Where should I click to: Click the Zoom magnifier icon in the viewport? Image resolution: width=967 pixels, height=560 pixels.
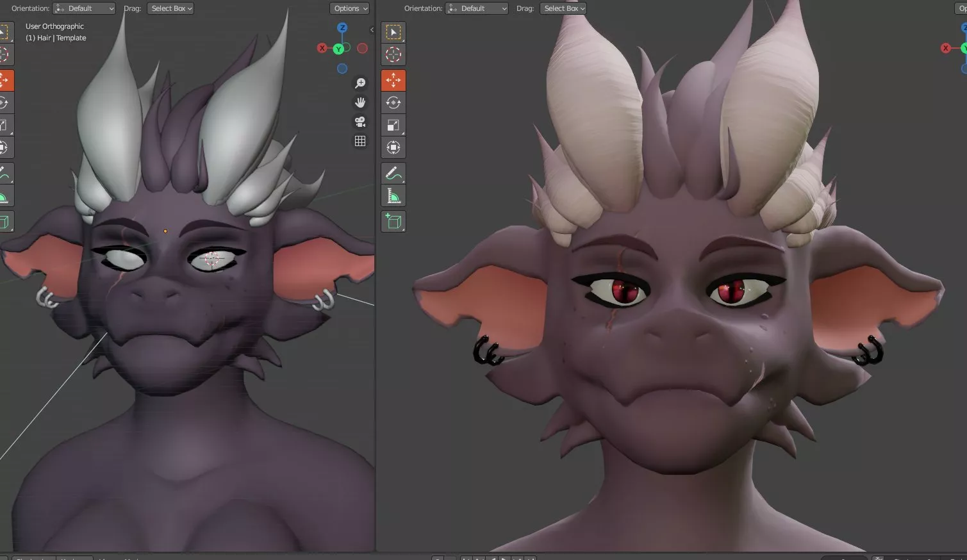coord(360,82)
